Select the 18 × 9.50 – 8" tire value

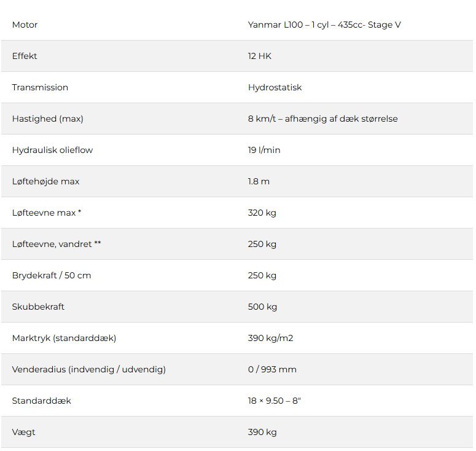(275, 401)
